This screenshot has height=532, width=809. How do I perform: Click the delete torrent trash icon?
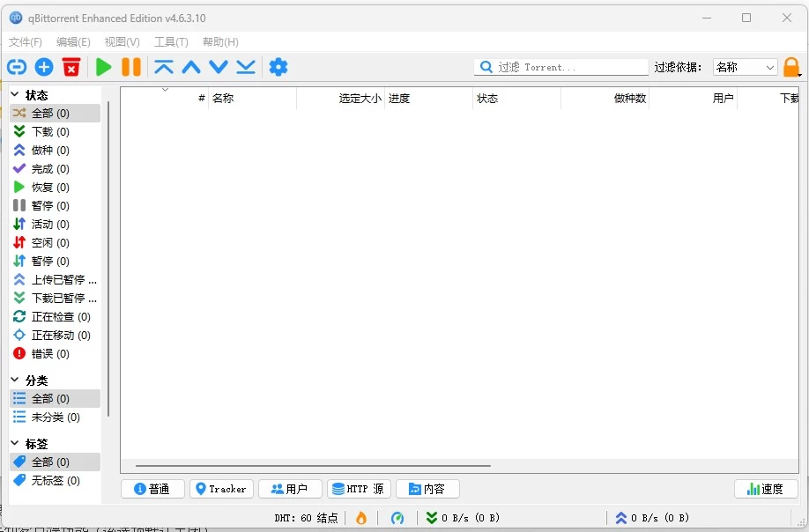pos(71,66)
